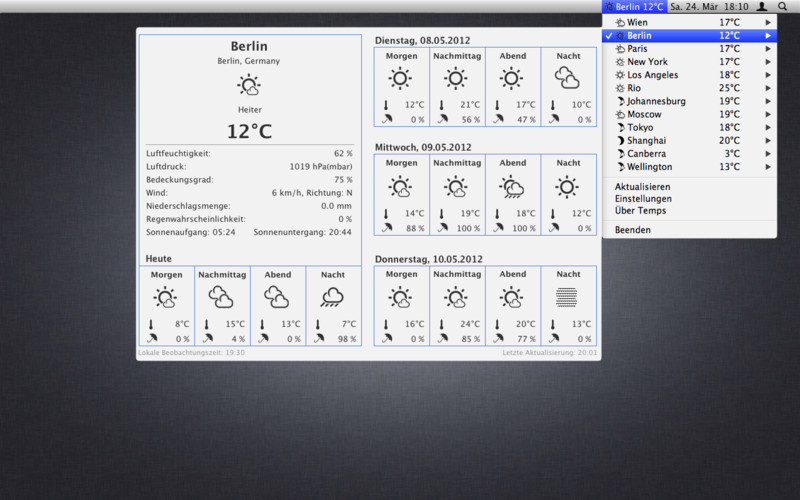Image resolution: width=800 pixels, height=500 pixels.
Task: Click Berlin's large current weather icon
Action: pos(249,86)
